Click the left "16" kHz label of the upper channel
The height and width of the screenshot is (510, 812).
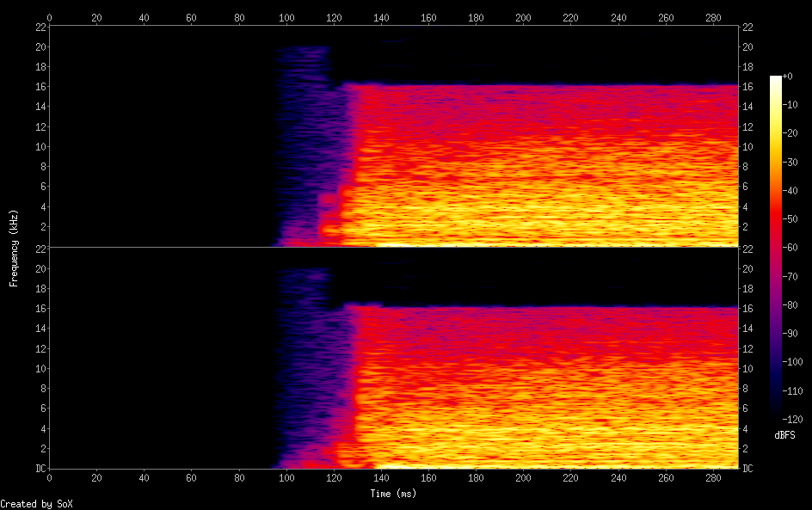pos(39,87)
